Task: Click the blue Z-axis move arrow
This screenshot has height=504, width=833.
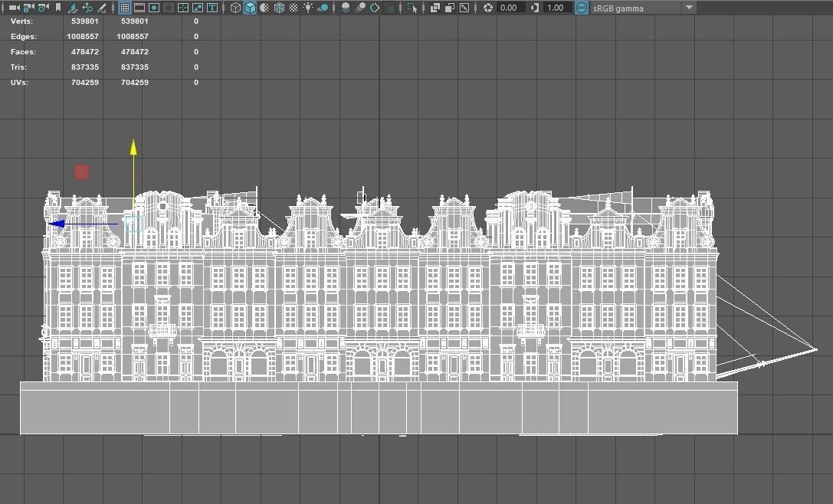Action: [56, 224]
